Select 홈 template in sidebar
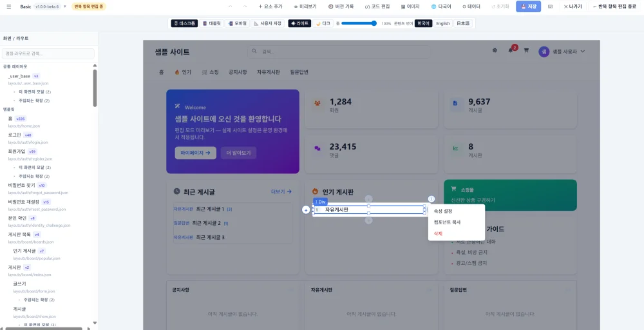 click(x=10, y=119)
